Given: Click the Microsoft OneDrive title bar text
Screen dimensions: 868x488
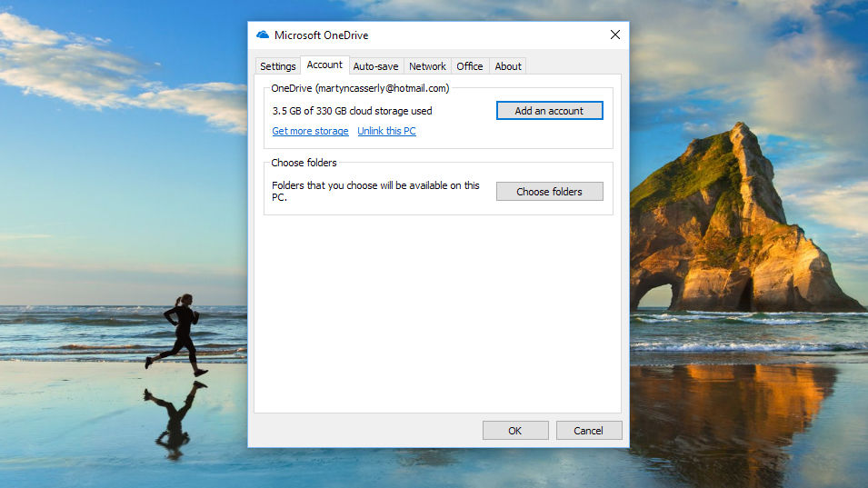Looking at the screenshot, I should pos(321,35).
